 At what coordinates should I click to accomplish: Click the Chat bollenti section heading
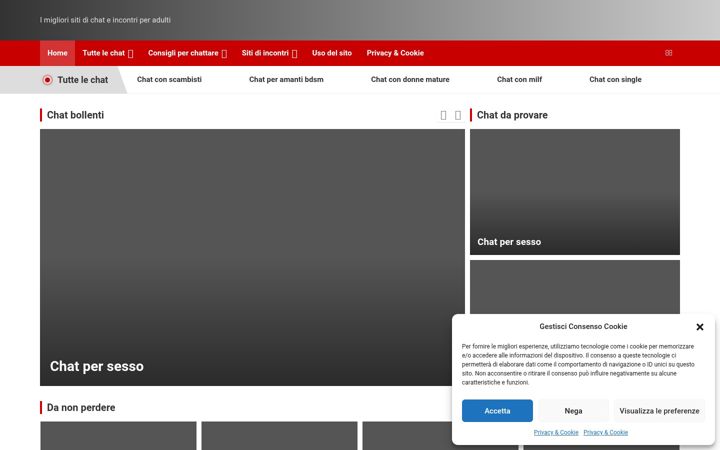click(x=75, y=115)
